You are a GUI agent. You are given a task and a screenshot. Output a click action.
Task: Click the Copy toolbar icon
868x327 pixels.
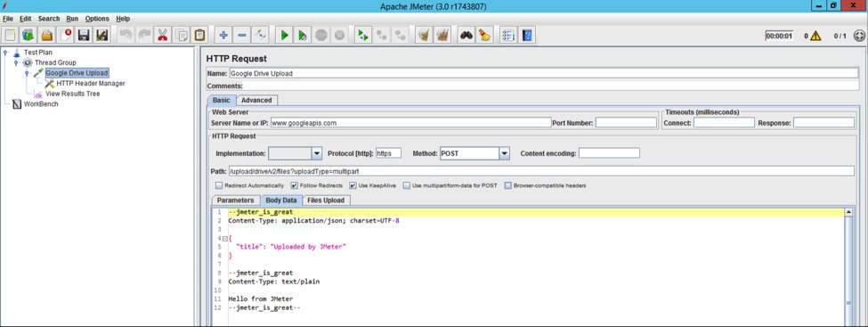[181, 36]
